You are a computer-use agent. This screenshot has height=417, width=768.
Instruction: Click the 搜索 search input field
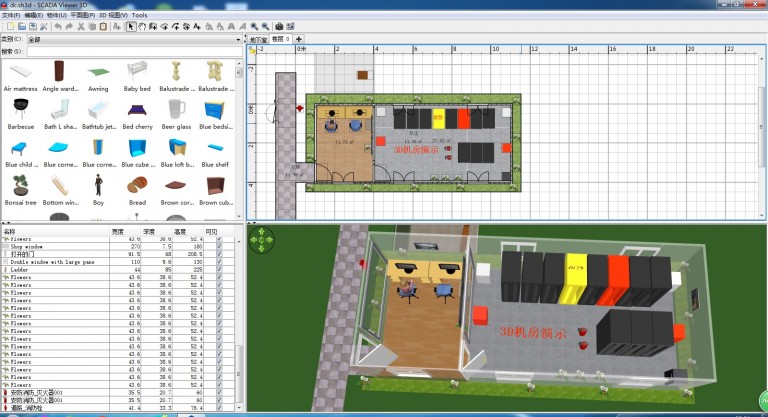[x=135, y=51]
